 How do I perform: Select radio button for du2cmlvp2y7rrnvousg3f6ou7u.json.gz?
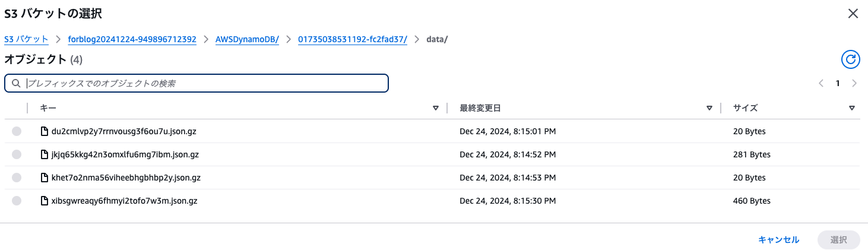17,131
